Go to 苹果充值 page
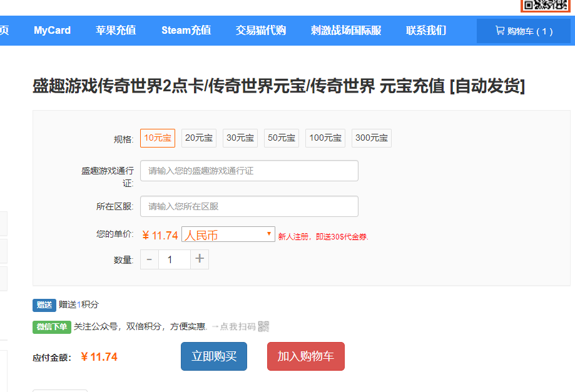The image size is (575, 392). click(x=116, y=31)
